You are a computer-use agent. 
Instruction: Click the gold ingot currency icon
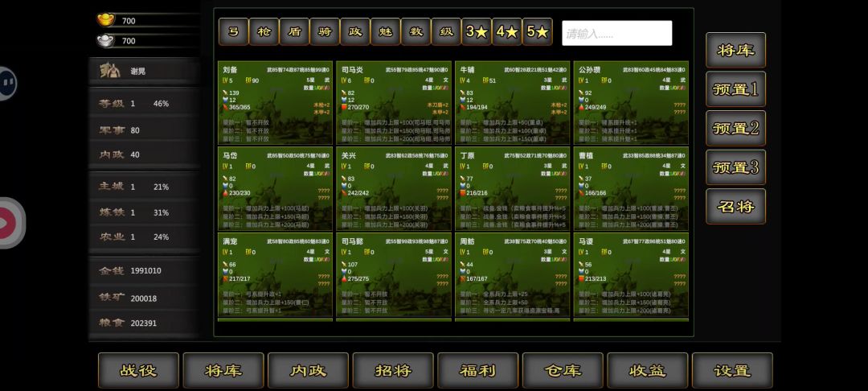(105, 20)
